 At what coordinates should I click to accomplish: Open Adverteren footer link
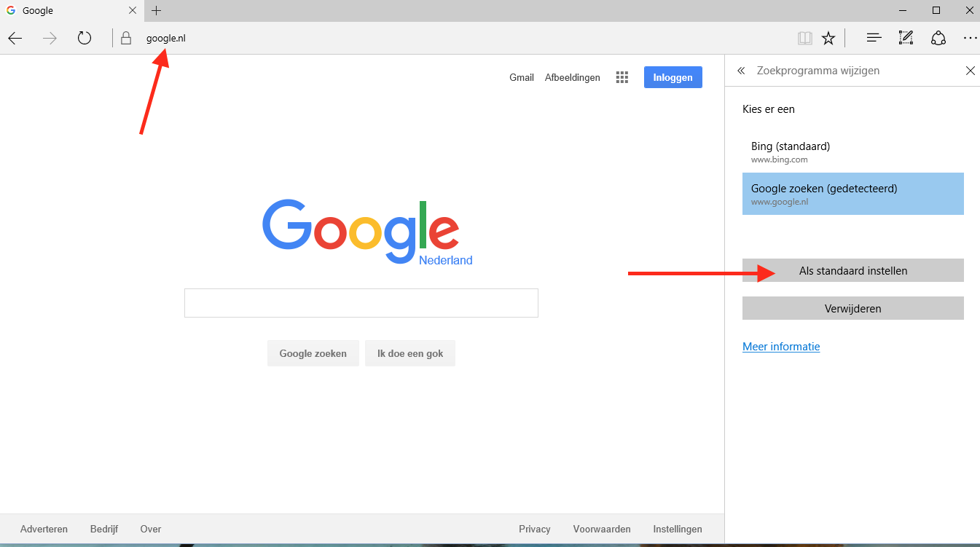[x=44, y=529]
